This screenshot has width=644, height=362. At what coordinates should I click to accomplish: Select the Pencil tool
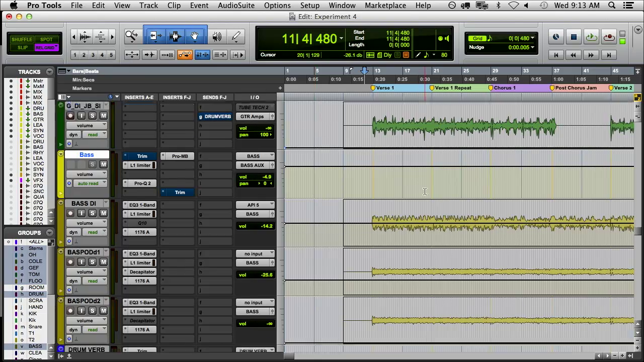[x=236, y=36]
